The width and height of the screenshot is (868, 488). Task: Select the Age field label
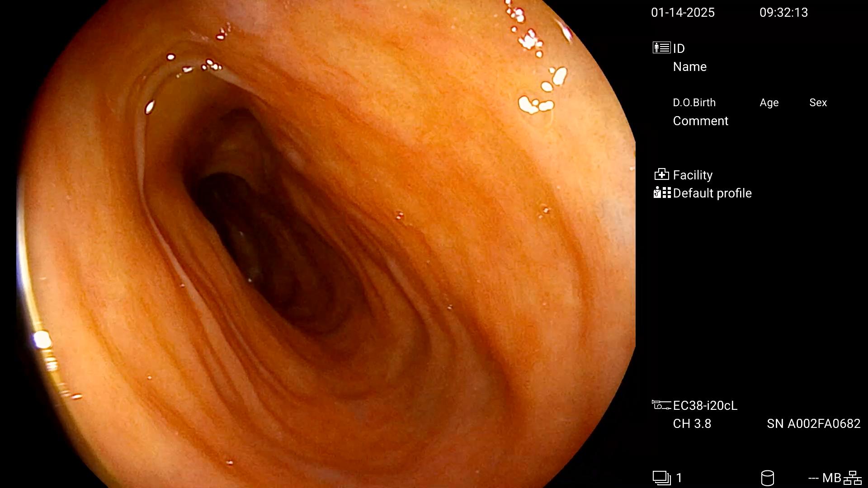(769, 103)
